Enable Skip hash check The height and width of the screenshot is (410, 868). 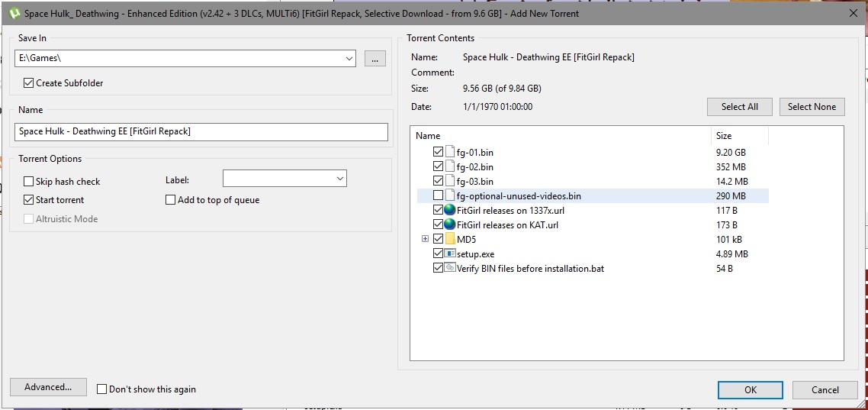28,181
